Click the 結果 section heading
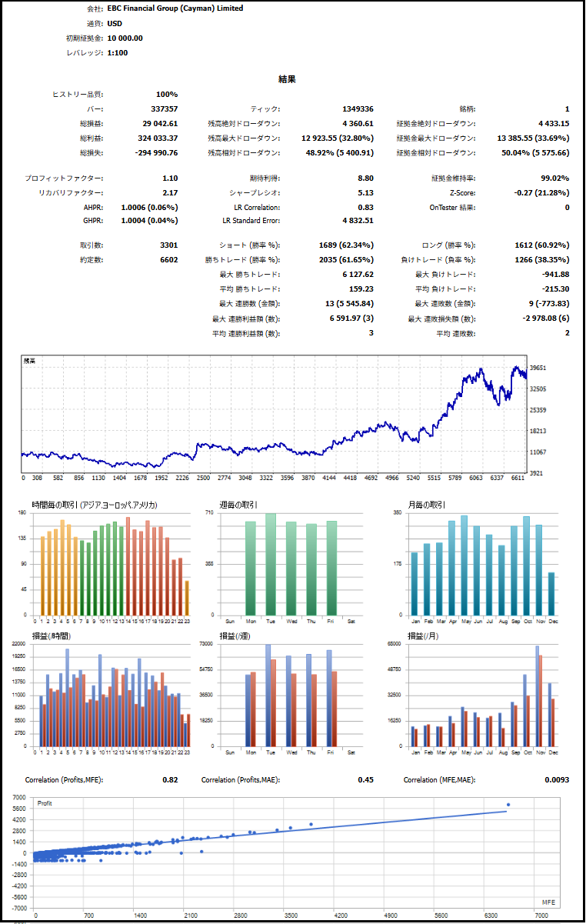Screen dimensions: 586x924 (x=288, y=79)
